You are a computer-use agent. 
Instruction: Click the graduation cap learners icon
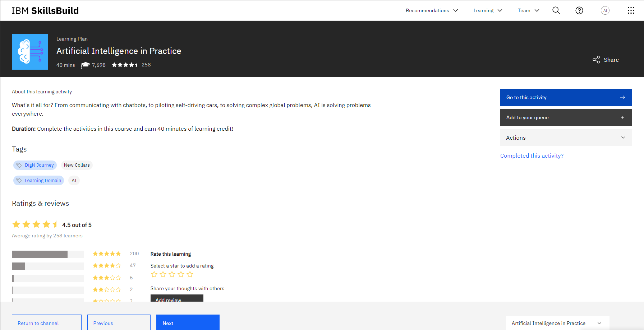tap(85, 65)
